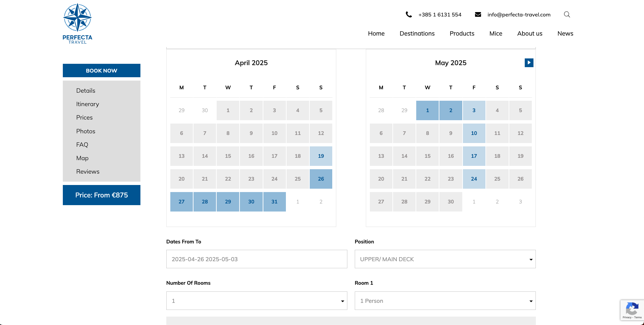Image resolution: width=644 pixels, height=325 pixels.
Task: Select highlighted 29 in April calendar
Action: coord(228,202)
